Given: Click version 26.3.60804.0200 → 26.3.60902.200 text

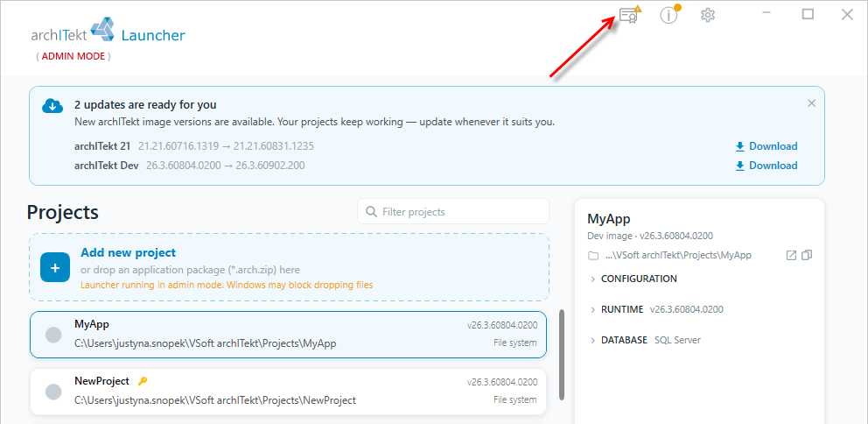Looking at the screenshot, I should tap(225, 166).
